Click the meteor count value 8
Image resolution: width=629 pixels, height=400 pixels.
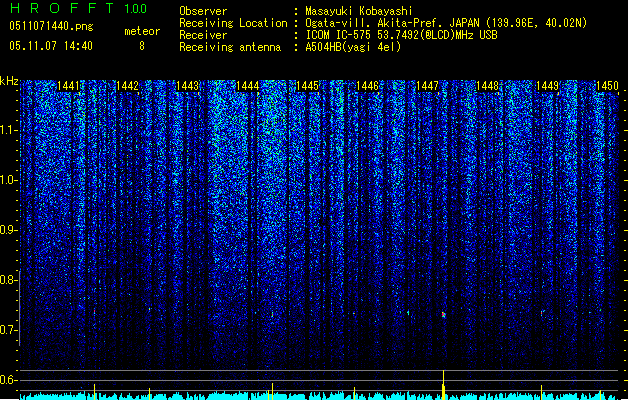coord(142,46)
